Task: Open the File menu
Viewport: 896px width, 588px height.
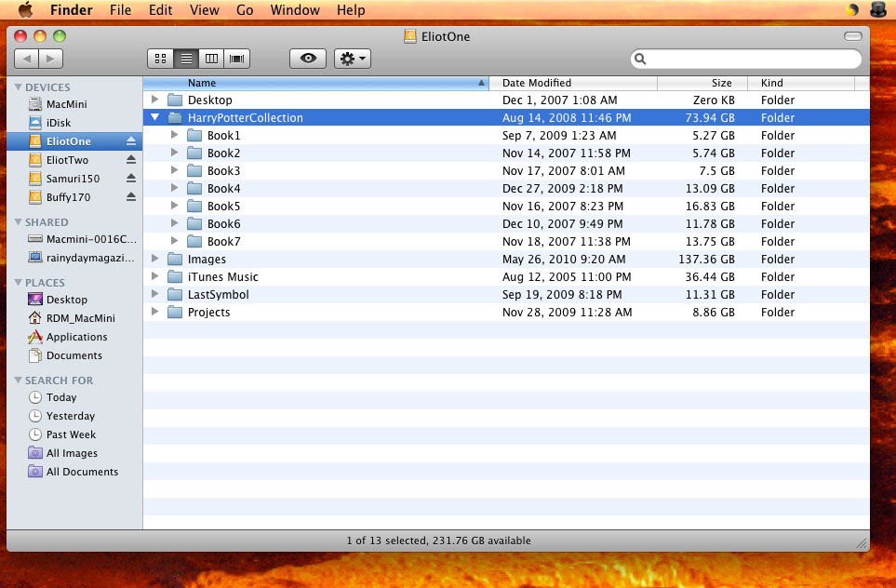Action: [121, 9]
